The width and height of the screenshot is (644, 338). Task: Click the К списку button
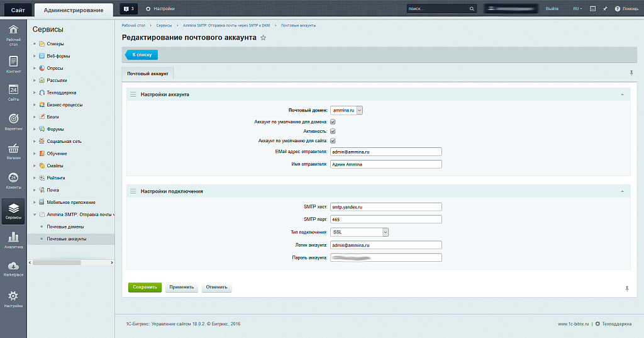142,55
